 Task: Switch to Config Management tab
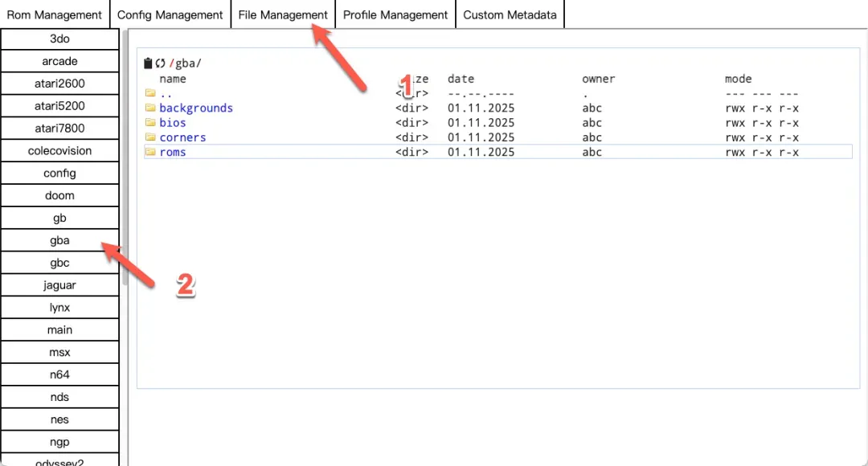(x=170, y=14)
